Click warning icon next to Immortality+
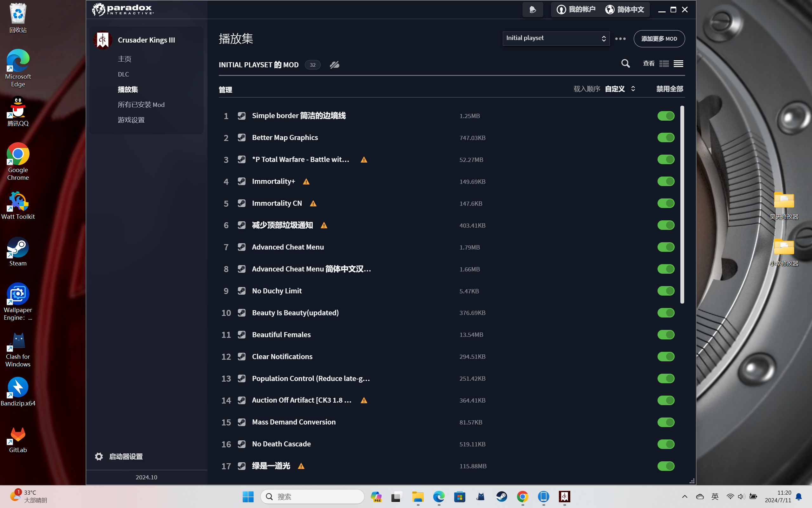This screenshot has height=508, width=812. [306, 182]
